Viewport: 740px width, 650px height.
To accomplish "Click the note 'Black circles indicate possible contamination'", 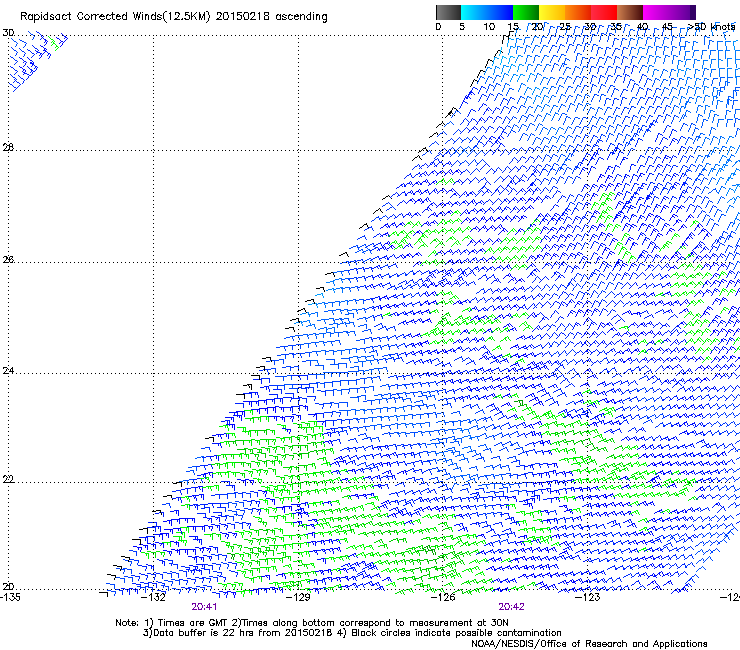I will (456, 633).
